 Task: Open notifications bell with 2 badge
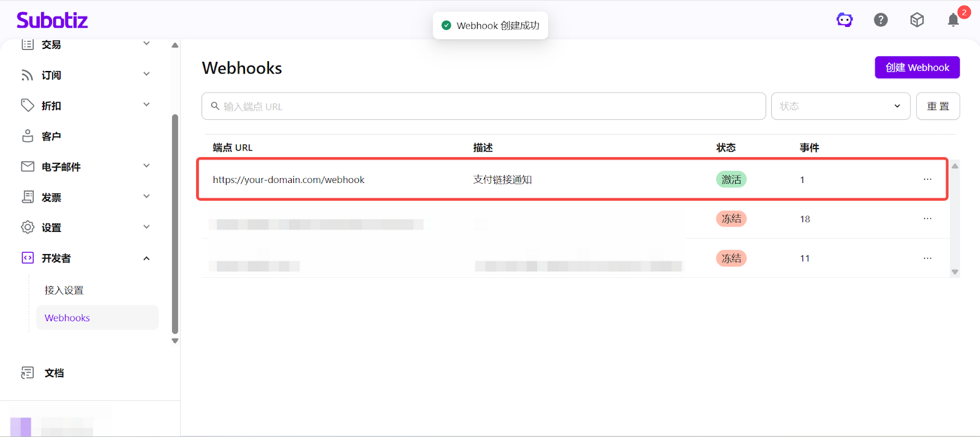point(954,20)
